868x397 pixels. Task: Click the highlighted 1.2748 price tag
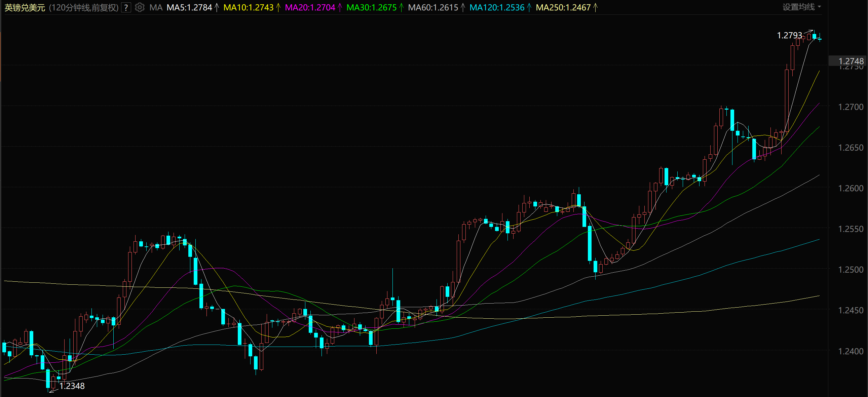coord(851,61)
